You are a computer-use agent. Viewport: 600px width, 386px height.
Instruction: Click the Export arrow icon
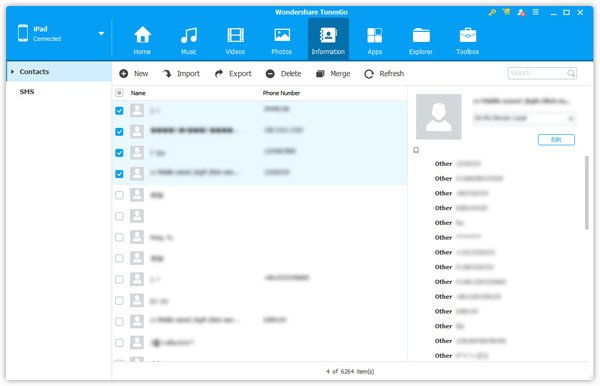pos(219,73)
